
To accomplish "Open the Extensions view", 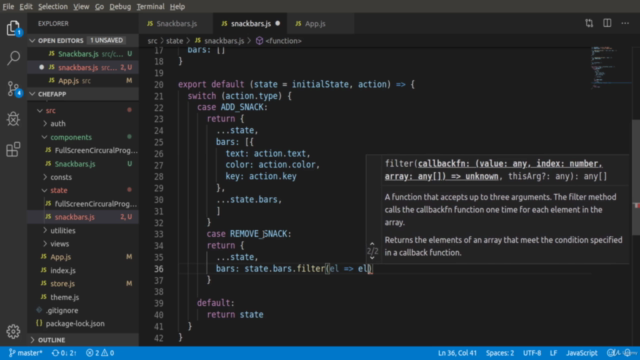I will (13, 149).
